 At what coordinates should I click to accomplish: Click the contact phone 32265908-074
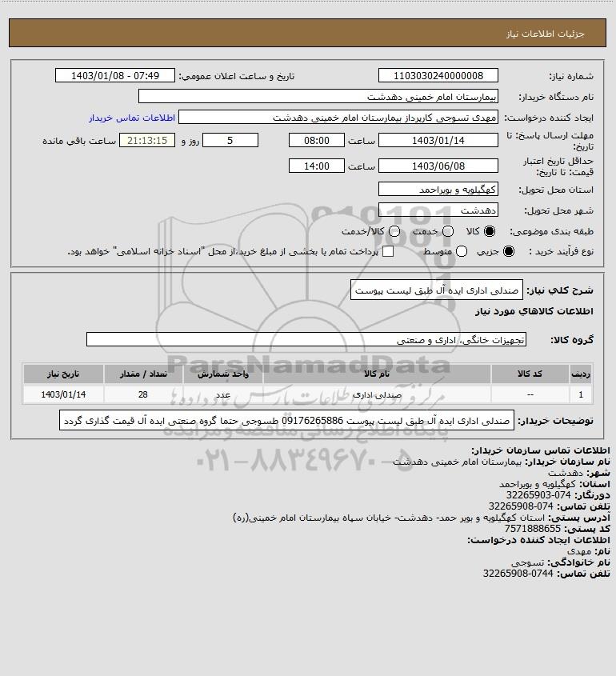pos(520,506)
